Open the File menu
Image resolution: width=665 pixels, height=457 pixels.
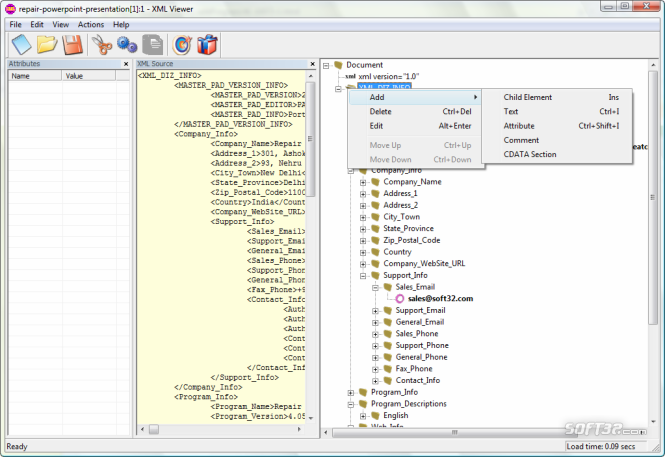15,25
